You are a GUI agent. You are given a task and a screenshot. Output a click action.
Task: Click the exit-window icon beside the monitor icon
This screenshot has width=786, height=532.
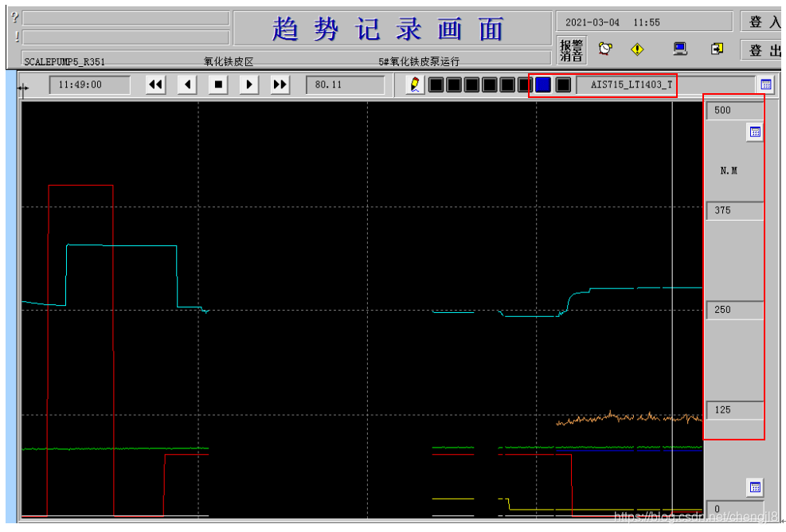pos(718,49)
